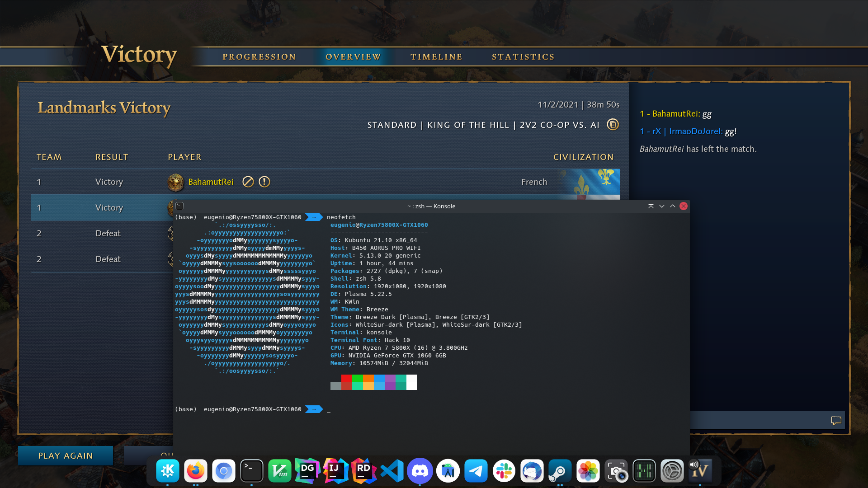The image size is (868, 488).
Task: Click the 'CPU: AMD Ryzen 7 5800X' line
Action: (399, 348)
